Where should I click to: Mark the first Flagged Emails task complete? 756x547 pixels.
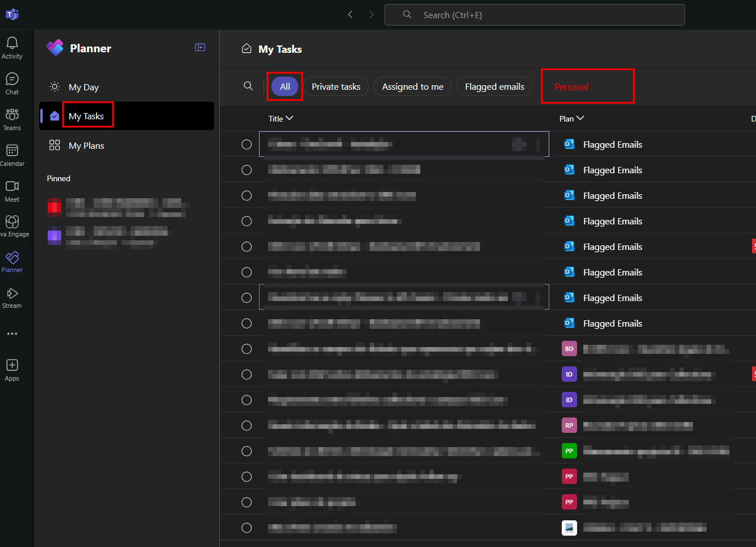[247, 144]
